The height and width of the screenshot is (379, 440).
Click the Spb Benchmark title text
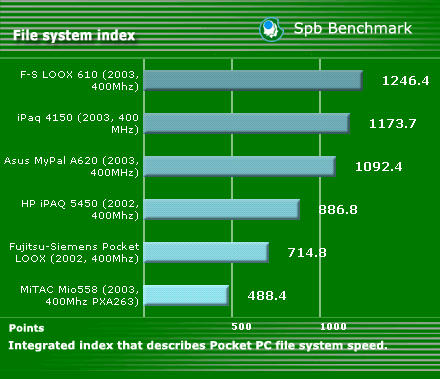click(x=353, y=29)
